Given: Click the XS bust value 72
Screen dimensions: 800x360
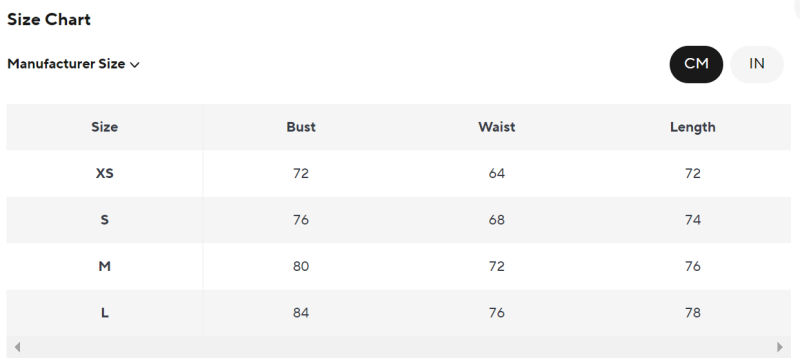Looking at the screenshot, I should click(301, 173).
